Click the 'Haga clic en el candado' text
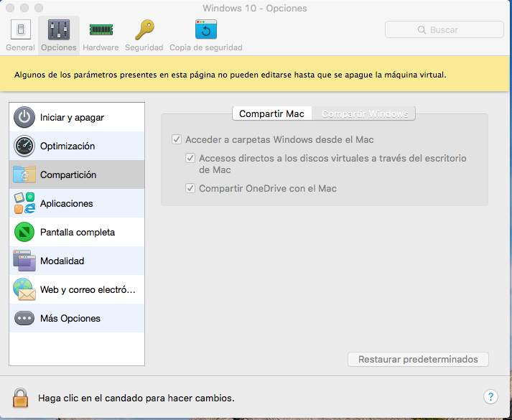The height and width of the screenshot is (420, 512). pyautogui.click(x=136, y=398)
